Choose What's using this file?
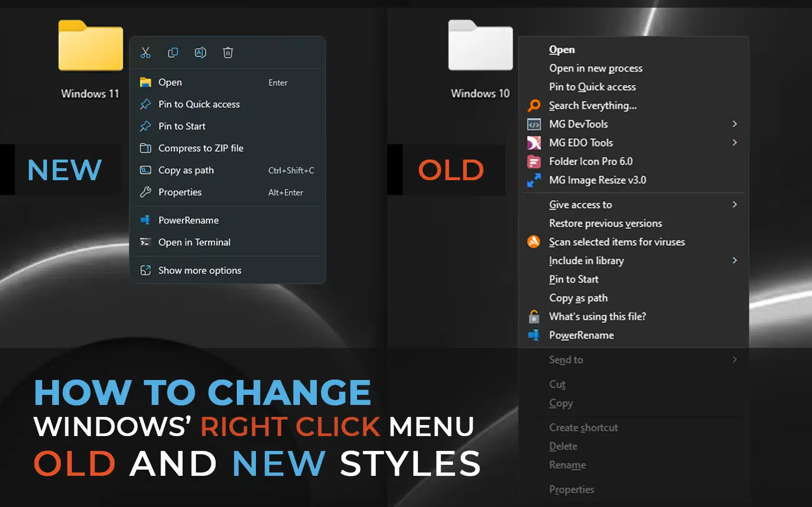This screenshot has width=812, height=507. point(634,316)
